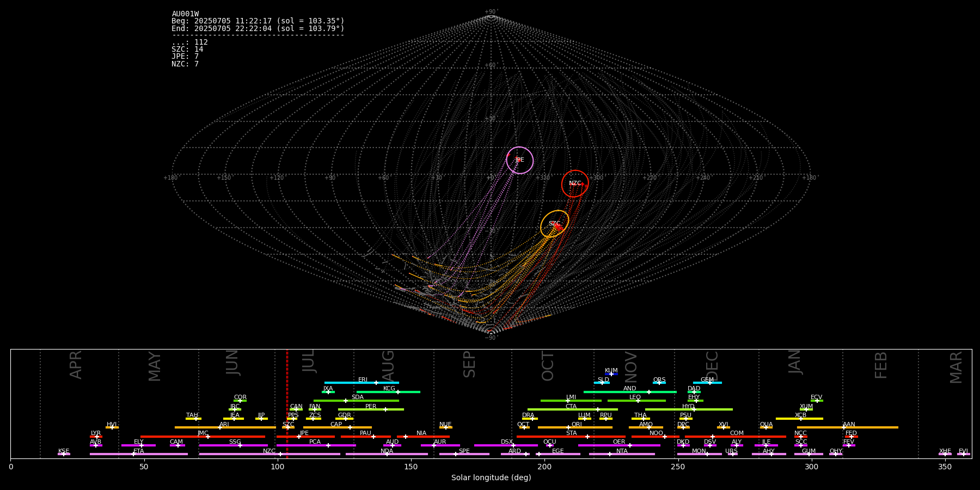Select the '...: 112' count entry
This screenshot has height=490, width=980.
tap(189, 42)
